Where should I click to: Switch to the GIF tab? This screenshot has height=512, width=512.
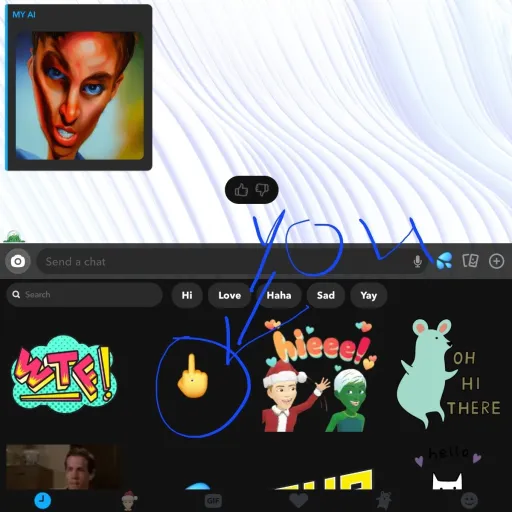(213, 501)
